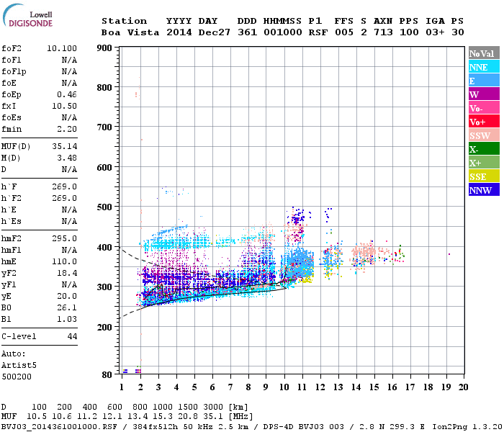Click the foF2 value 10.100
The height and width of the screenshot is (432, 504).
click(62, 48)
